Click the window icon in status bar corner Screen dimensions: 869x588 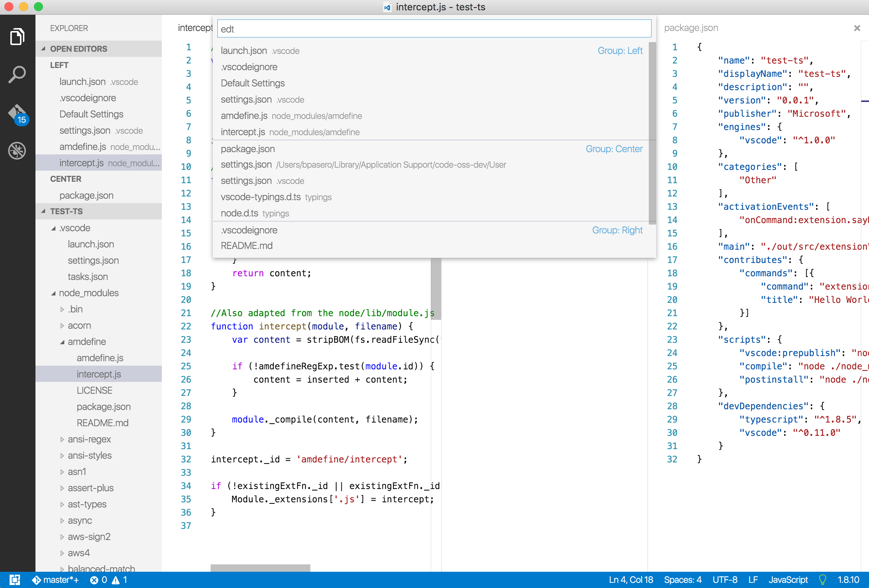[x=14, y=580]
